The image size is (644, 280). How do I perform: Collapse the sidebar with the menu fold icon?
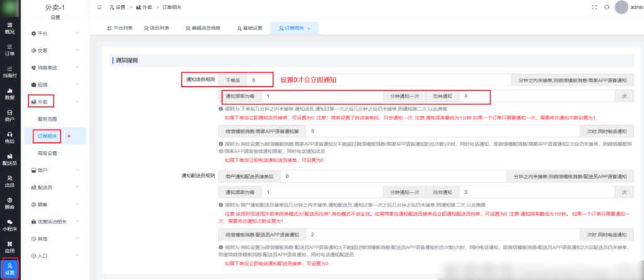(99, 7)
